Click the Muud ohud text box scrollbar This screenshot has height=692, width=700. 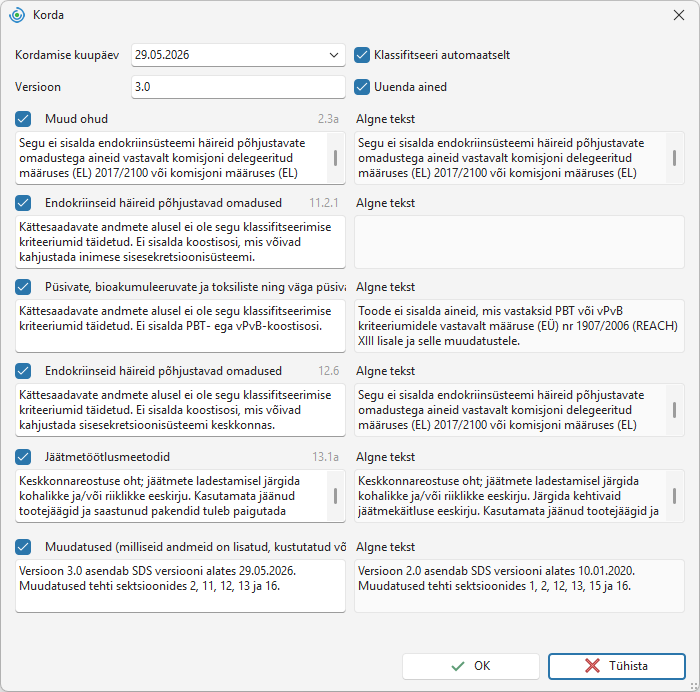pos(335,158)
